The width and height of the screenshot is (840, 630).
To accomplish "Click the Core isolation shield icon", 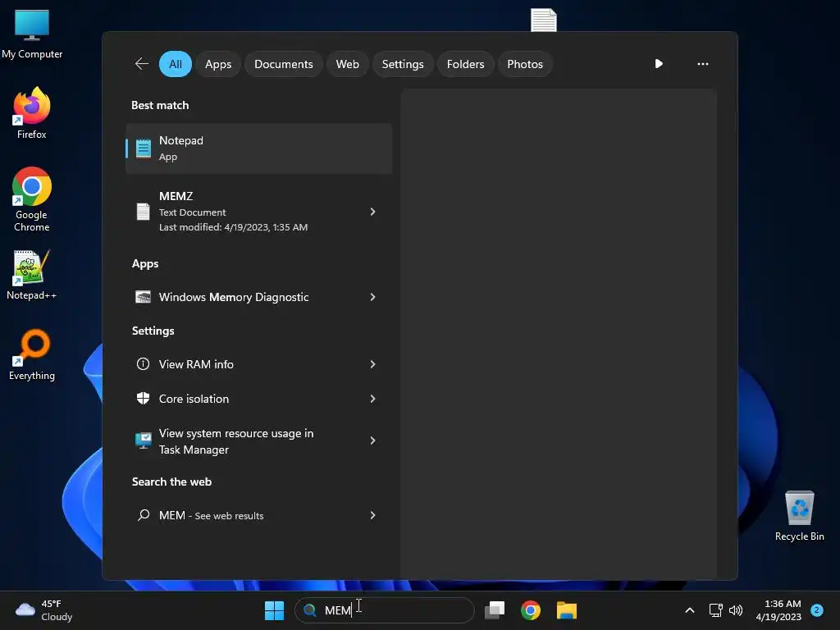I will [x=143, y=399].
